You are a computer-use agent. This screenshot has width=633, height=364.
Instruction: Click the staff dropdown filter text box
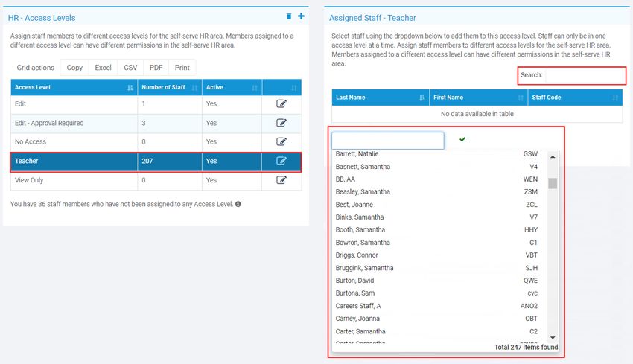pyautogui.click(x=388, y=141)
